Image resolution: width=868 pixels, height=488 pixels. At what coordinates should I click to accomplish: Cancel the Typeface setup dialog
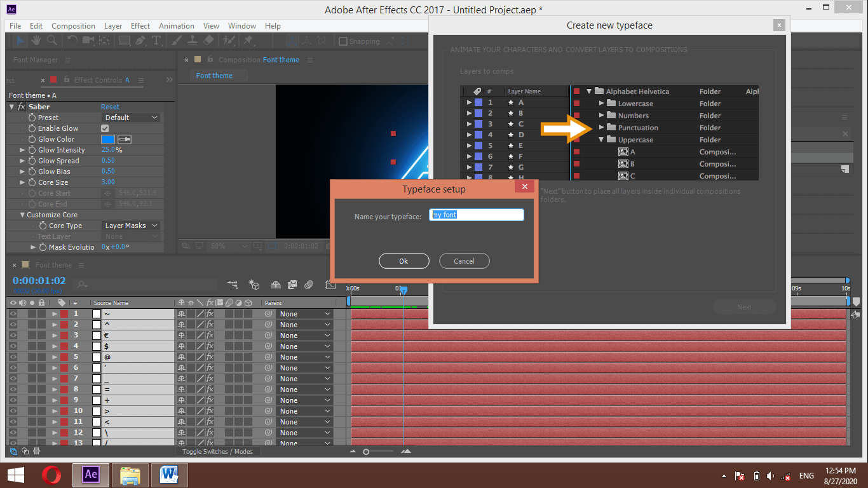pyautogui.click(x=464, y=261)
